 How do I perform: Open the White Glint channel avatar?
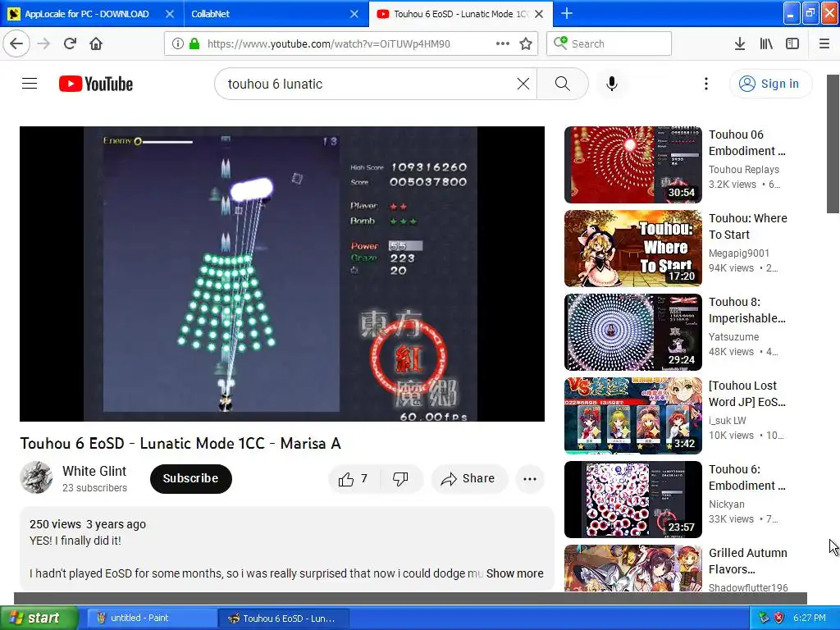pyautogui.click(x=36, y=477)
